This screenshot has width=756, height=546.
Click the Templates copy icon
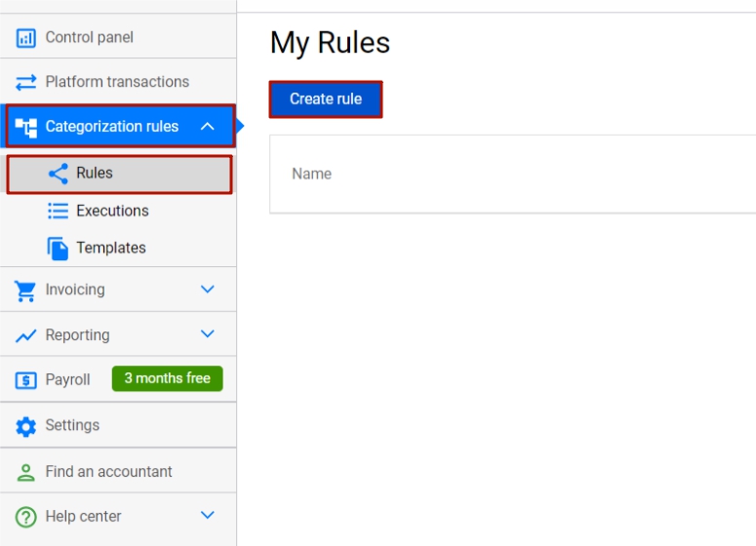58,249
